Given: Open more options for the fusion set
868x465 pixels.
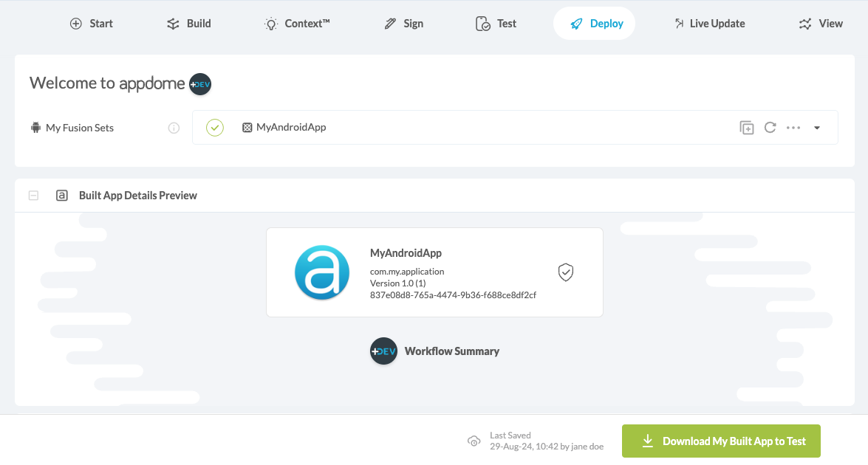Looking at the screenshot, I should (793, 128).
